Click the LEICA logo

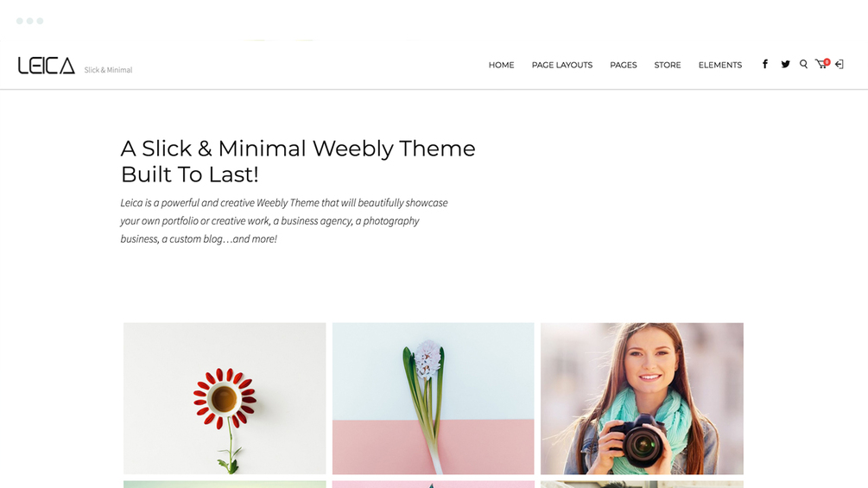tap(47, 66)
